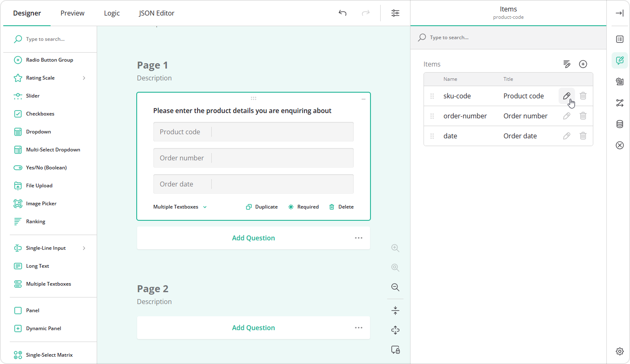Edit the sku-code item with pencil icon
630x364 pixels.
click(x=566, y=96)
